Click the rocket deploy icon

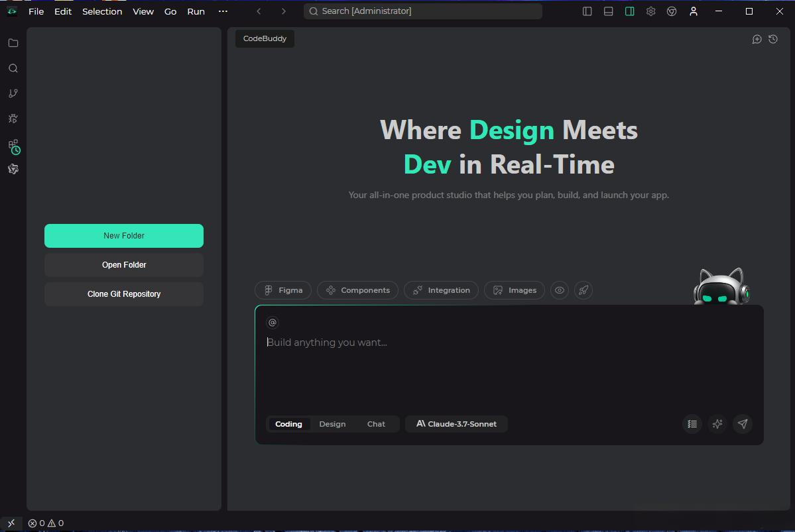(x=583, y=290)
